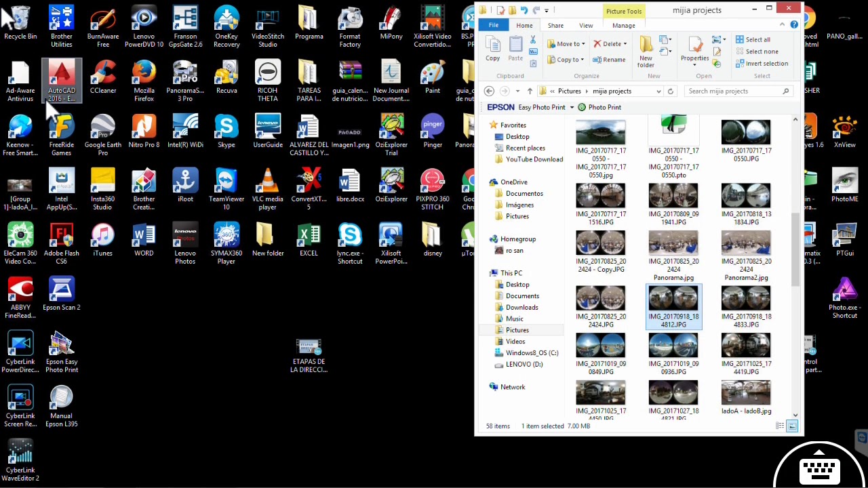Collapse the Explorer ribbon with the chevron
Screen dimensions: 868x488
coord(782,25)
